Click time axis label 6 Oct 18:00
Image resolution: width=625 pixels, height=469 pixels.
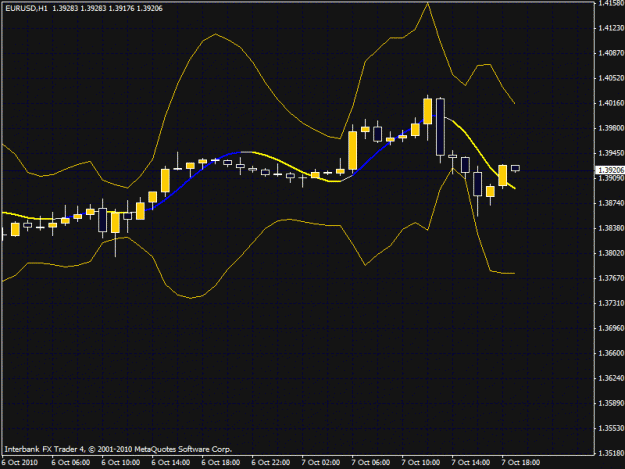[221, 463]
